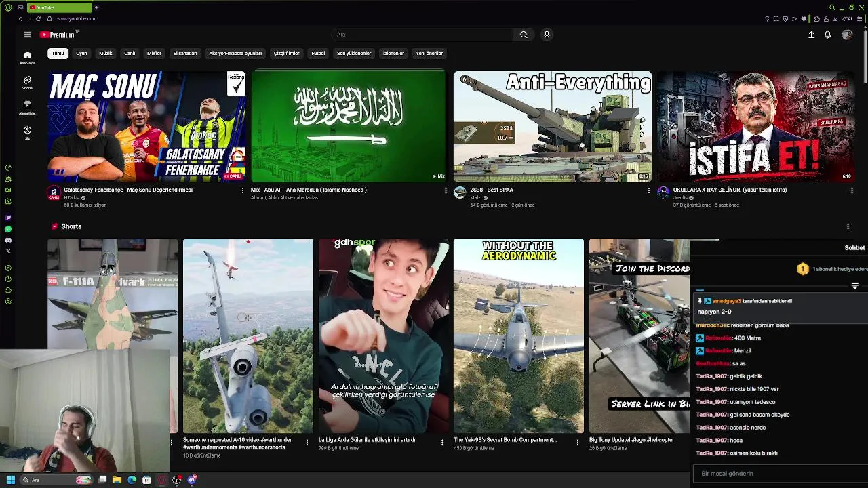The image size is (868, 488).
Task: Open options for Yak-9B short
Action: [578, 442]
